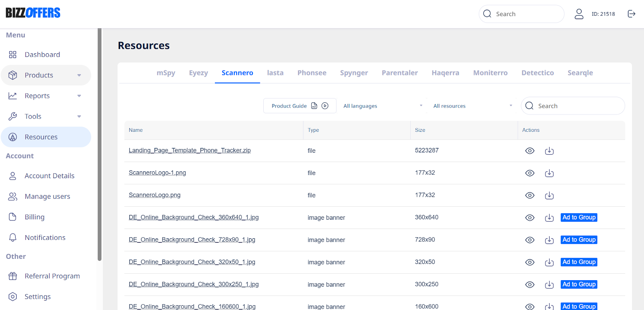This screenshot has height=310, width=644.
Task: Select the Scannero tab
Action: (237, 73)
